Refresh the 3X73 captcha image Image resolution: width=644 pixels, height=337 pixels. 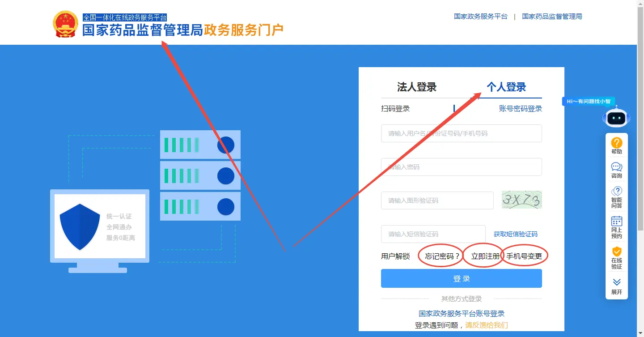(521, 200)
